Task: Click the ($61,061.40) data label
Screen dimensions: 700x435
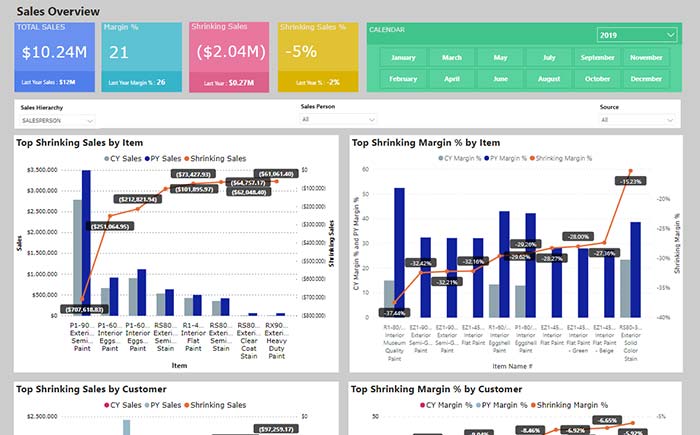Action: pyautogui.click(x=276, y=174)
